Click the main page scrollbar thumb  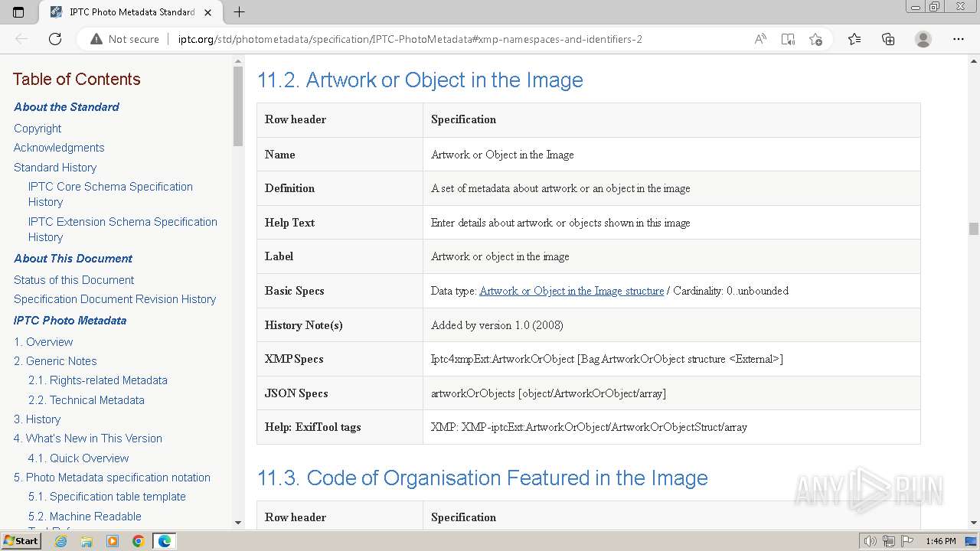click(x=973, y=229)
